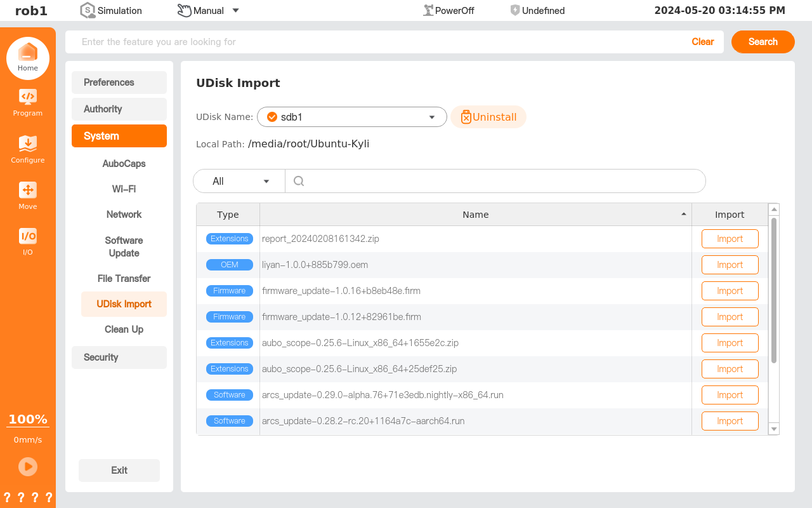Image resolution: width=812 pixels, height=508 pixels.
Task: Import the liyan-1.0.0 OEM file
Action: pyautogui.click(x=730, y=265)
